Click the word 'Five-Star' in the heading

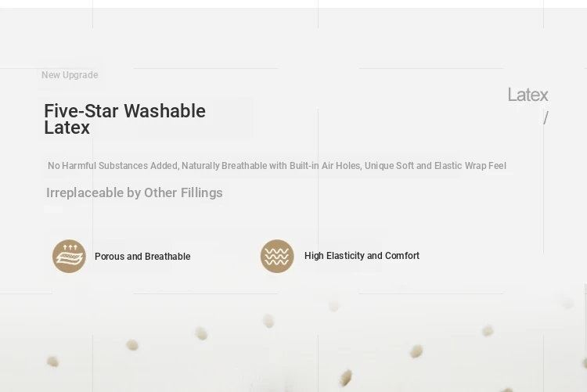click(x=81, y=111)
